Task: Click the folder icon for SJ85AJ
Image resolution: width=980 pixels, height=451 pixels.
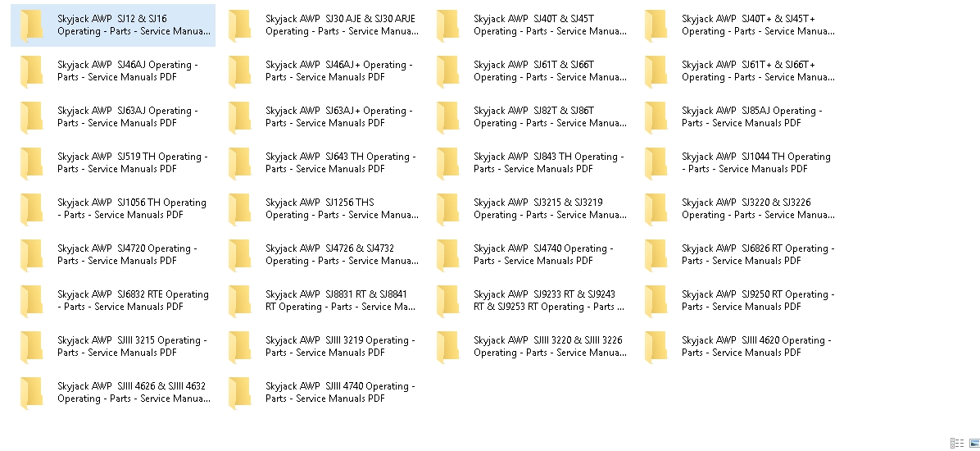Action: pos(656,117)
